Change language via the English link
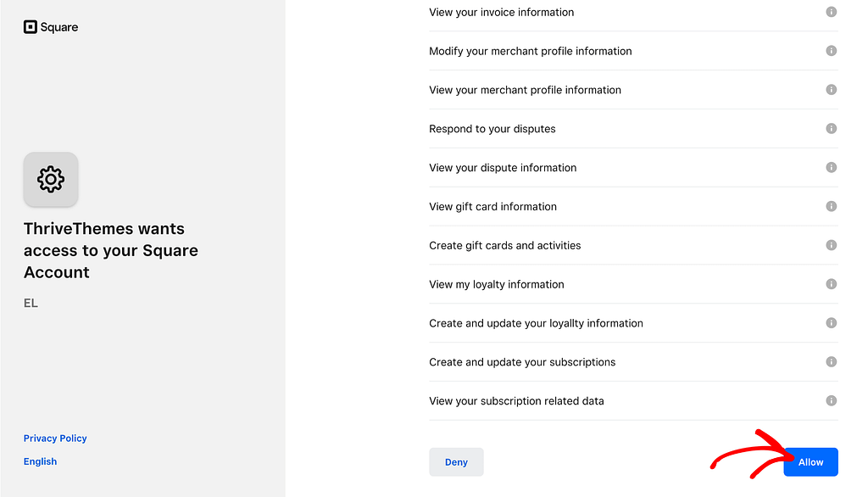868x497 pixels. click(x=40, y=461)
